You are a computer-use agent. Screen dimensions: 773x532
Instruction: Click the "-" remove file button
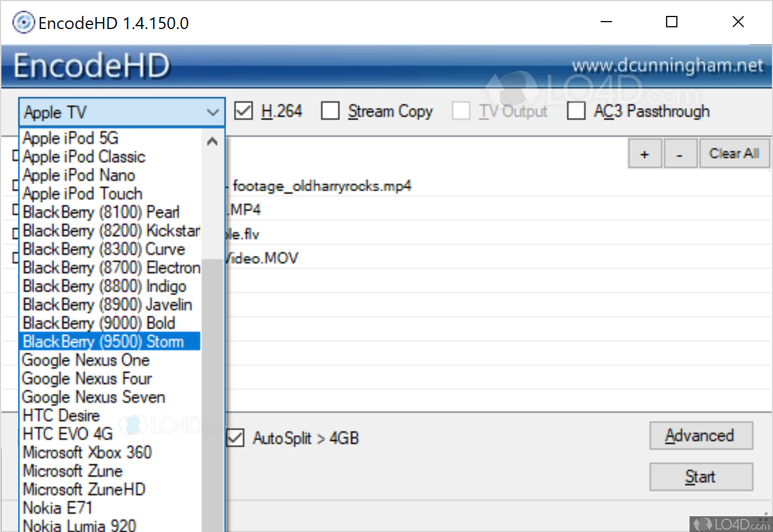680,153
